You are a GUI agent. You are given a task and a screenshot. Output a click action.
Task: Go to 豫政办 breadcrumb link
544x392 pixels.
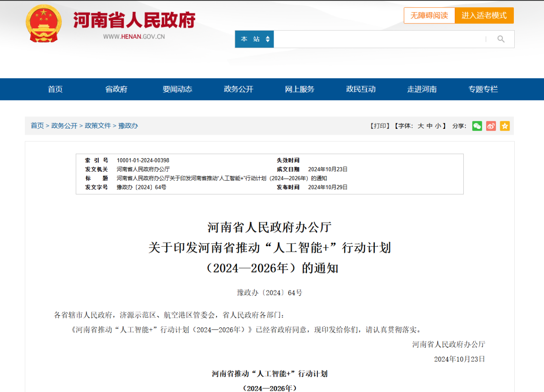[x=128, y=126]
